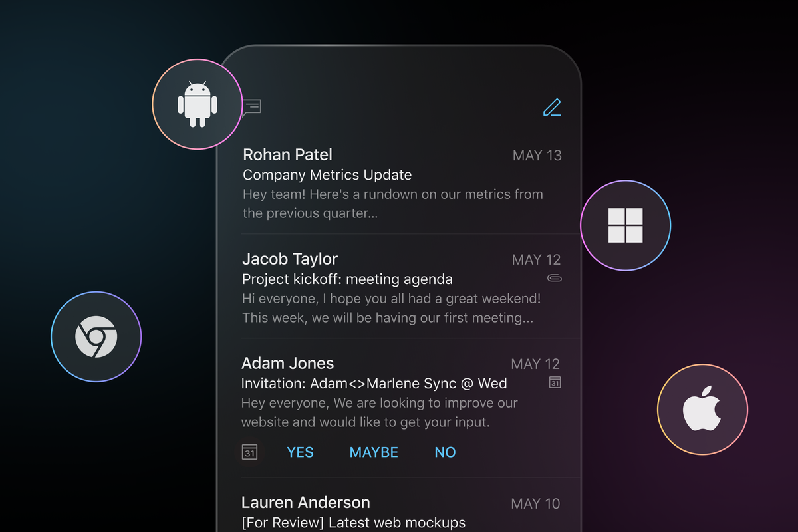Click the Apple logo icon circle

click(702, 409)
